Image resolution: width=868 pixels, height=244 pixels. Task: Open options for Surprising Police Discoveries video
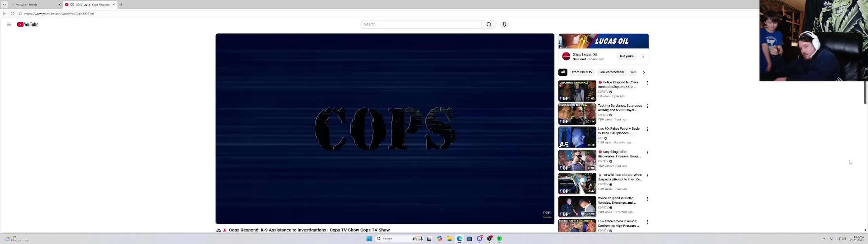click(647, 153)
